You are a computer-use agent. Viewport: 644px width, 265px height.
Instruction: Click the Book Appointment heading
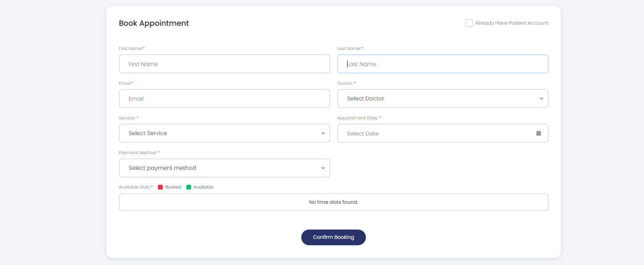coord(154,23)
